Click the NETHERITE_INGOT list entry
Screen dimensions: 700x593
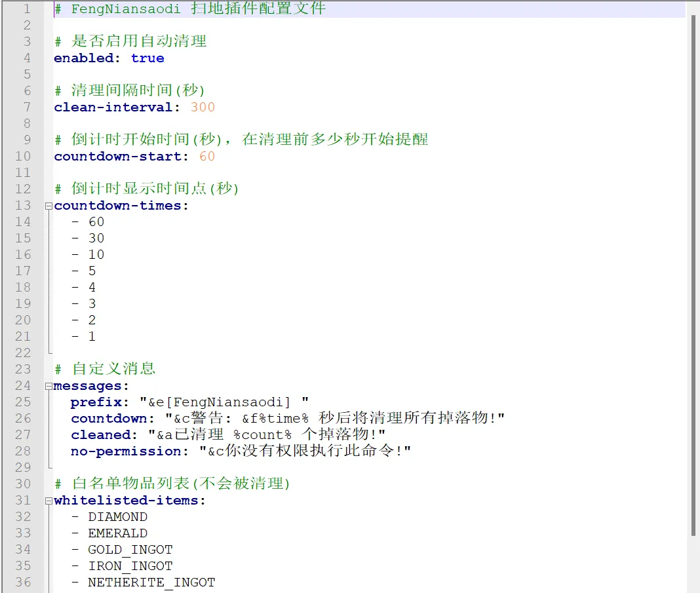click(x=152, y=583)
